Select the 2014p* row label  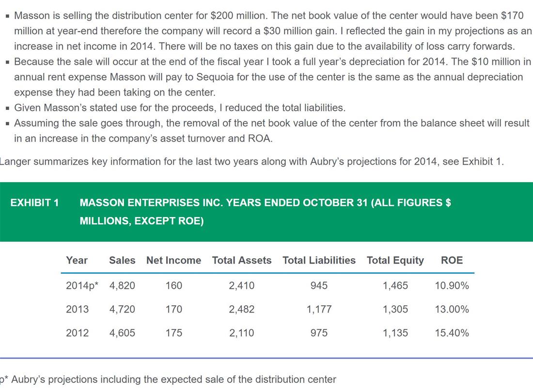tap(82, 285)
